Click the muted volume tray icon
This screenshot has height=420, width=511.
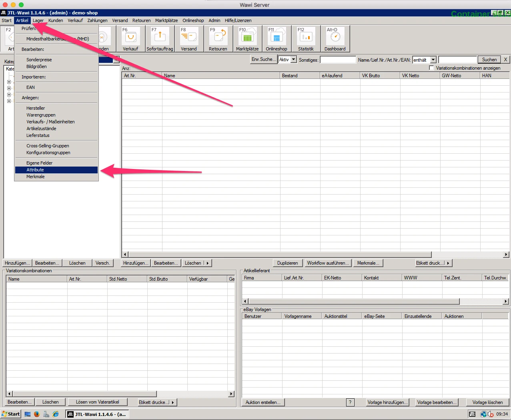[x=491, y=414]
